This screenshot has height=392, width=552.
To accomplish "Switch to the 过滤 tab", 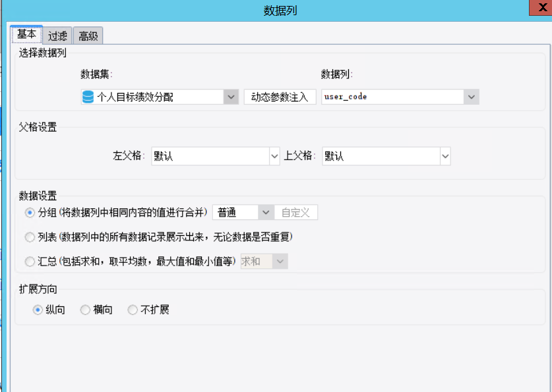I will point(57,36).
